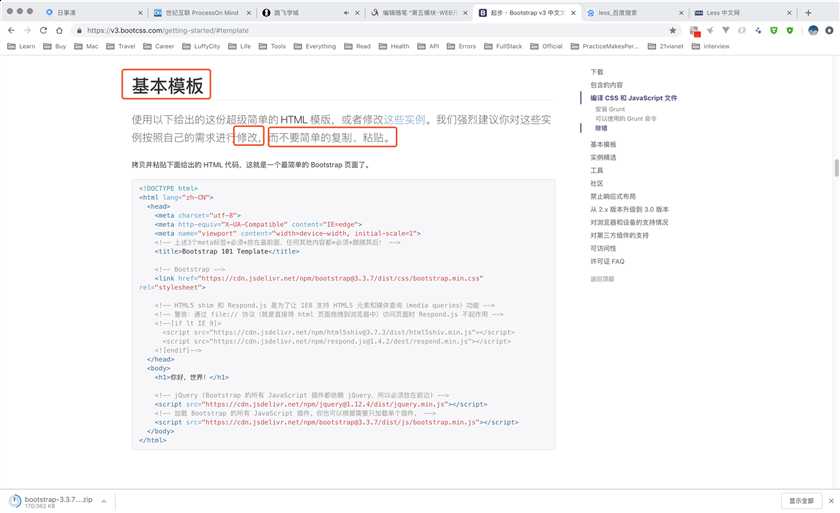Close the downloads bar with X
Image resolution: width=840 pixels, height=513 pixels.
(831, 501)
